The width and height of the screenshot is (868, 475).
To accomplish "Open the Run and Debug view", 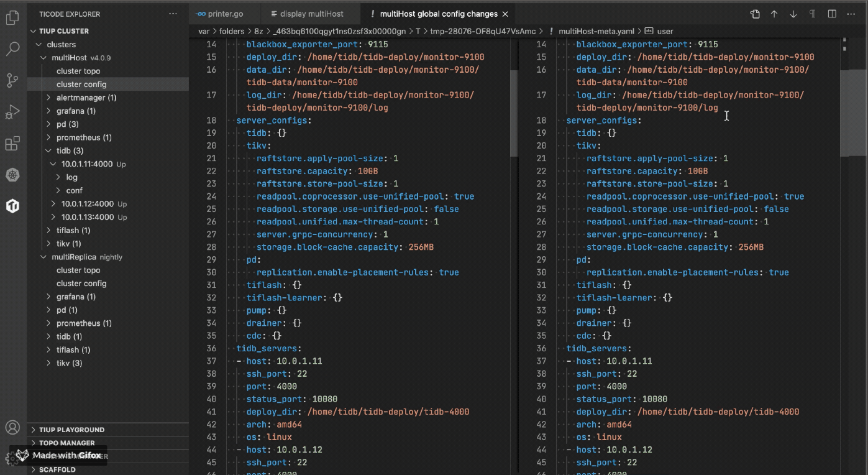I will [x=12, y=112].
